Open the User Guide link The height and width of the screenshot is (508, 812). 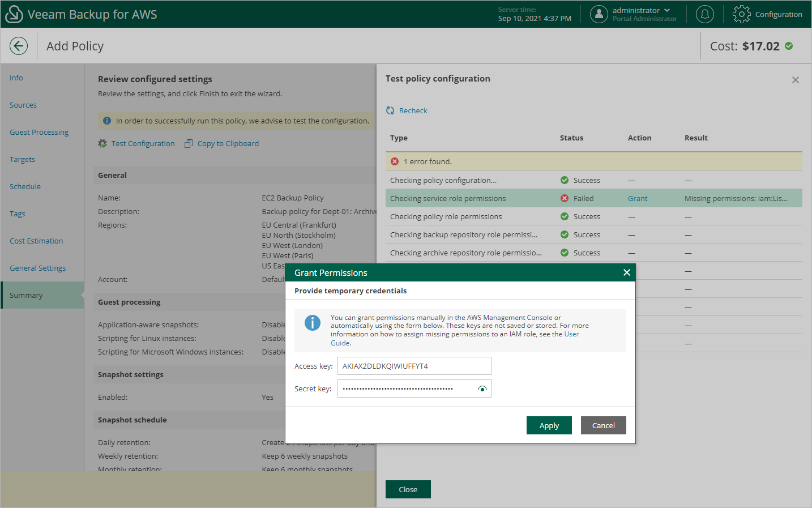(571, 334)
